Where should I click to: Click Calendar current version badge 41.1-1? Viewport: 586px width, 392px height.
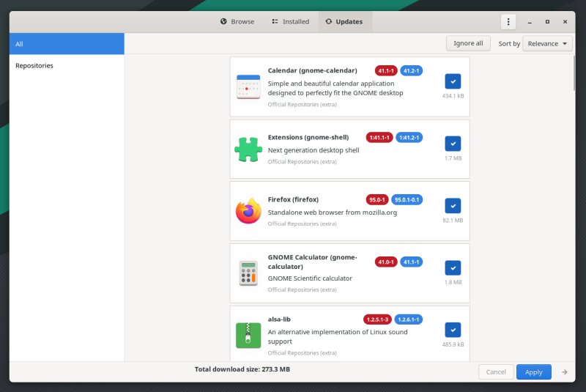(x=386, y=70)
